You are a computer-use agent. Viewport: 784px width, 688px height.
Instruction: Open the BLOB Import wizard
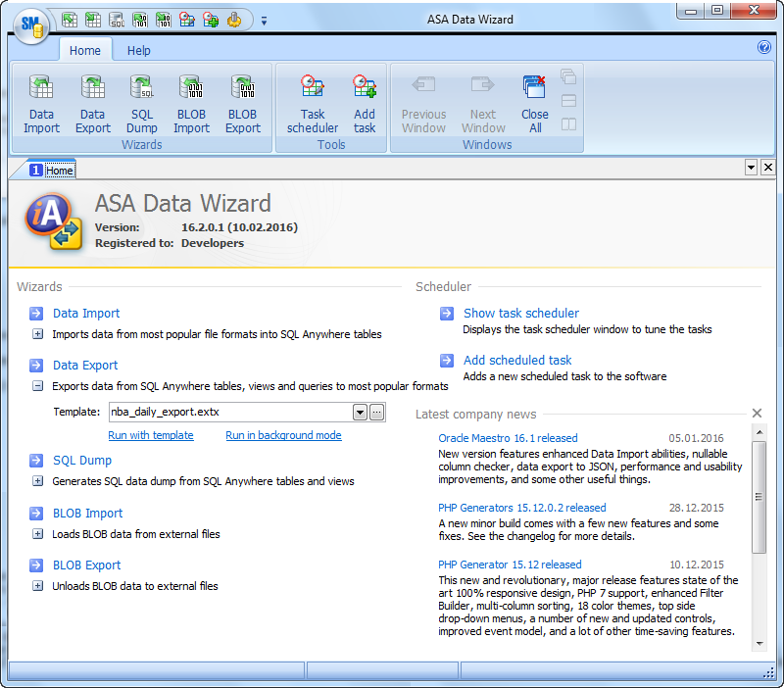(x=191, y=101)
